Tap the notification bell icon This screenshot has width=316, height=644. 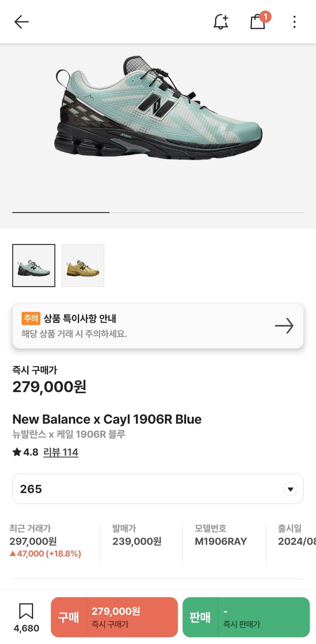[221, 22]
